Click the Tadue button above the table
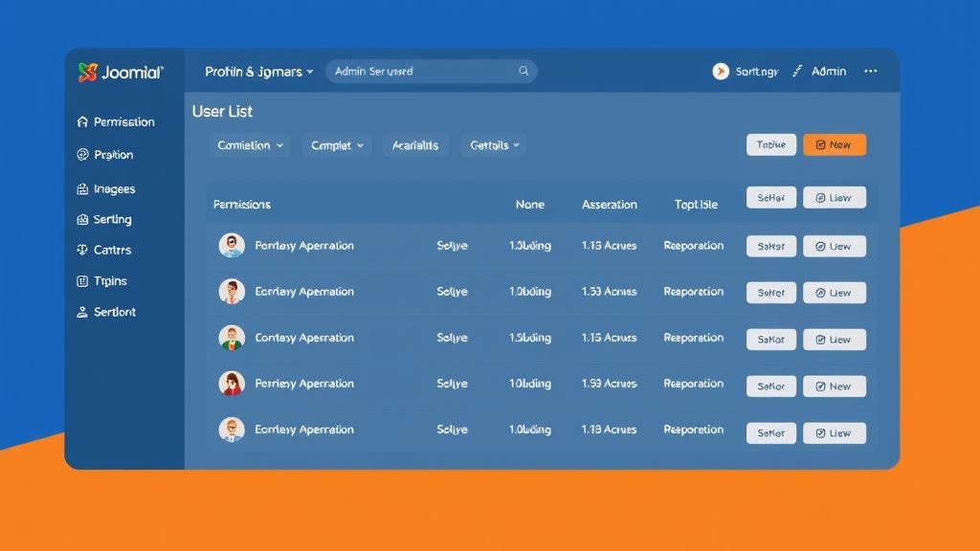This screenshot has height=551, width=980. click(770, 143)
